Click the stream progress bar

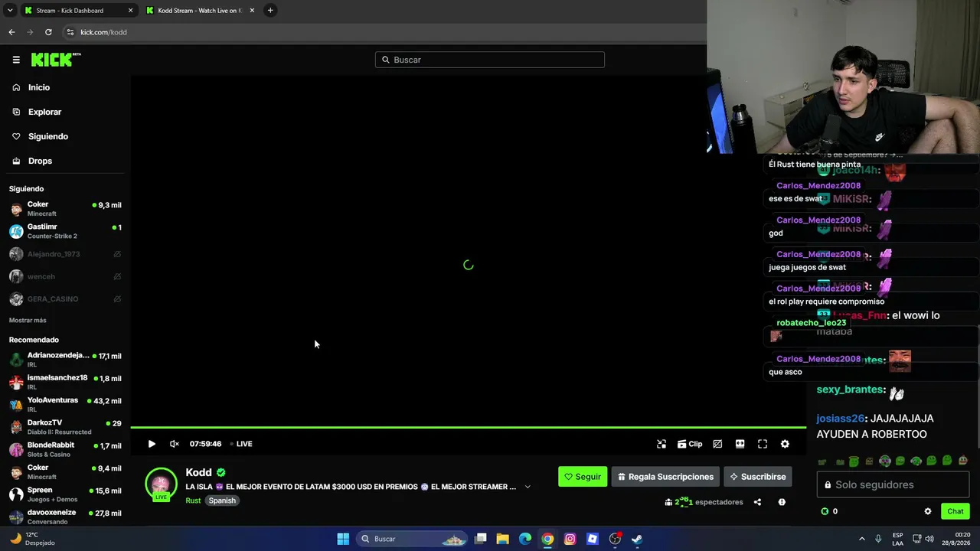pyautogui.click(x=468, y=427)
